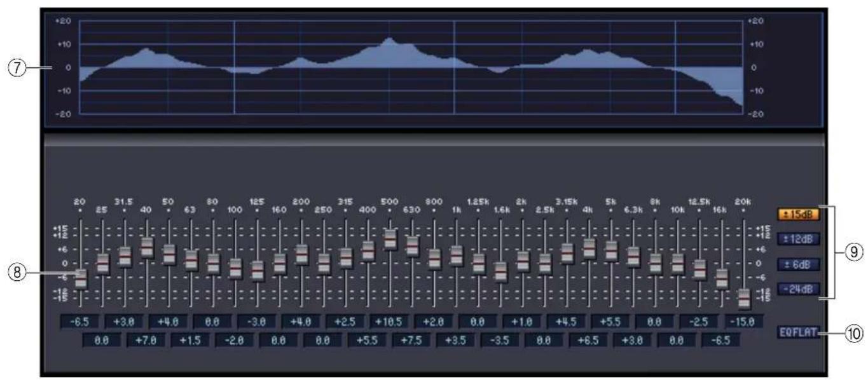Click the +1.5 gain value box
The height and width of the screenshot is (380, 868).
point(191,340)
